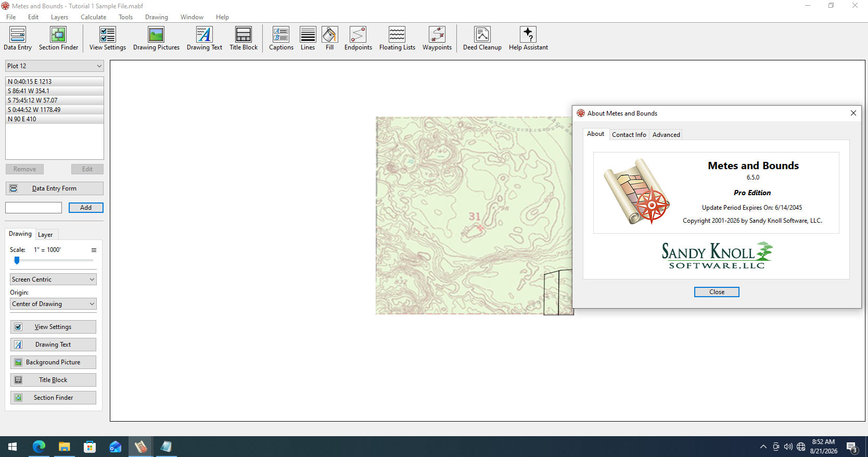The width and height of the screenshot is (868, 457).
Task: Click the scale options hamburger icon
Action: click(x=94, y=250)
